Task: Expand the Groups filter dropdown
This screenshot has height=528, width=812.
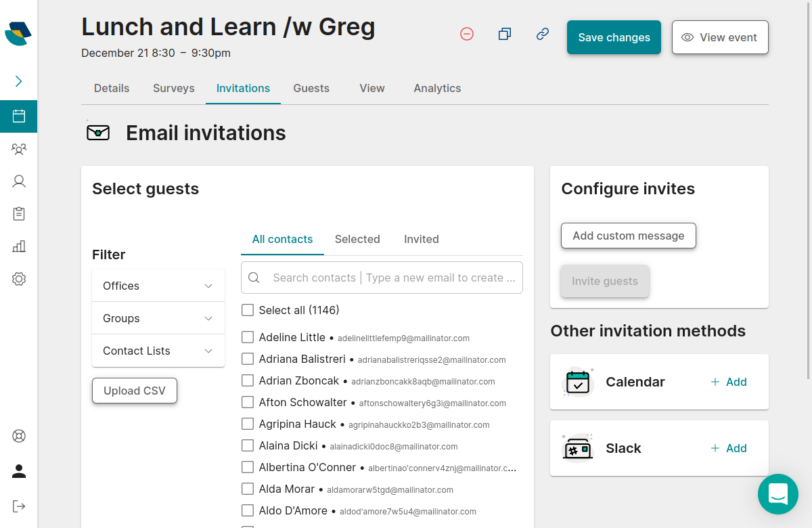Action: (x=158, y=318)
